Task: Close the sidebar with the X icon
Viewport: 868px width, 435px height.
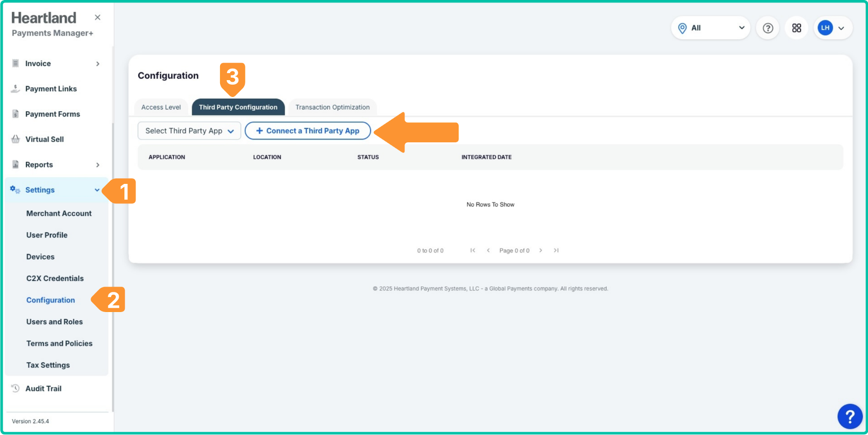Action: click(98, 17)
